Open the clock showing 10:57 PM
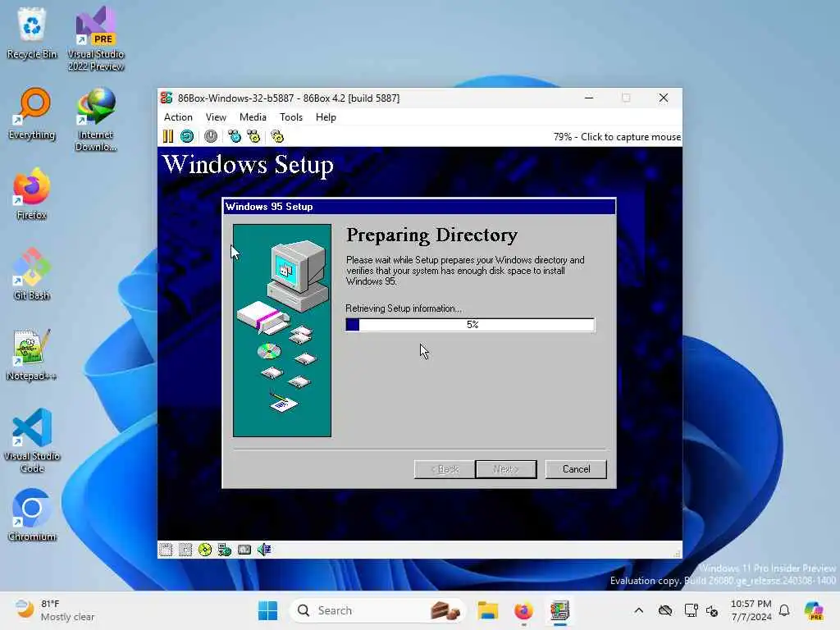Screen dimensions: 840x630 (x=751, y=610)
